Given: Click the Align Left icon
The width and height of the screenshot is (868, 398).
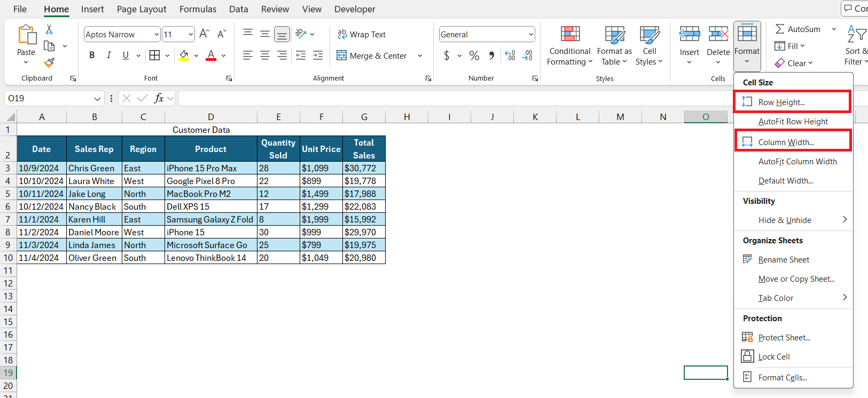Looking at the screenshot, I should (248, 55).
